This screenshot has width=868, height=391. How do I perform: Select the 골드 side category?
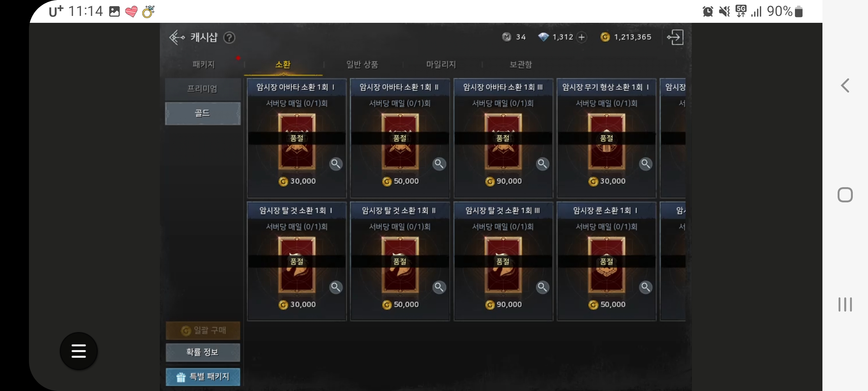[203, 113]
